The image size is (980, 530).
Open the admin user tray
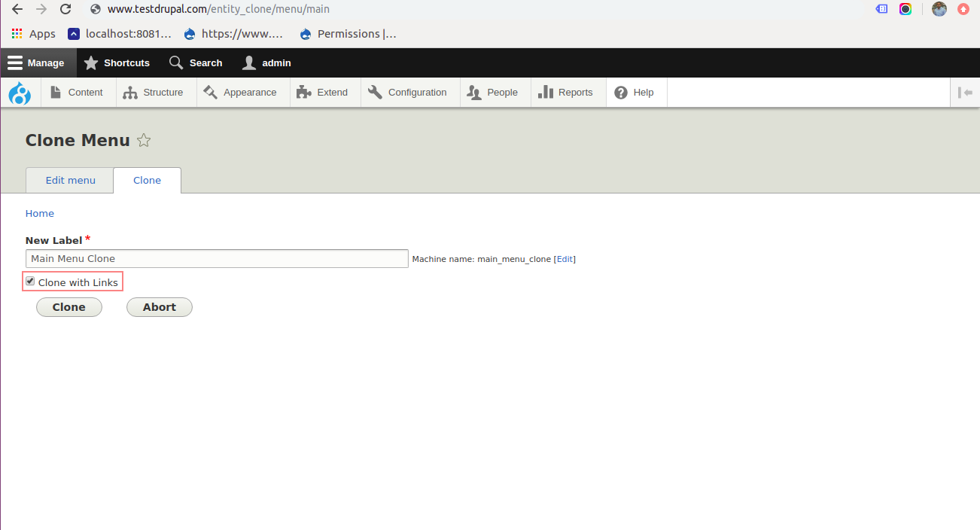pyautogui.click(x=266, y=62)
